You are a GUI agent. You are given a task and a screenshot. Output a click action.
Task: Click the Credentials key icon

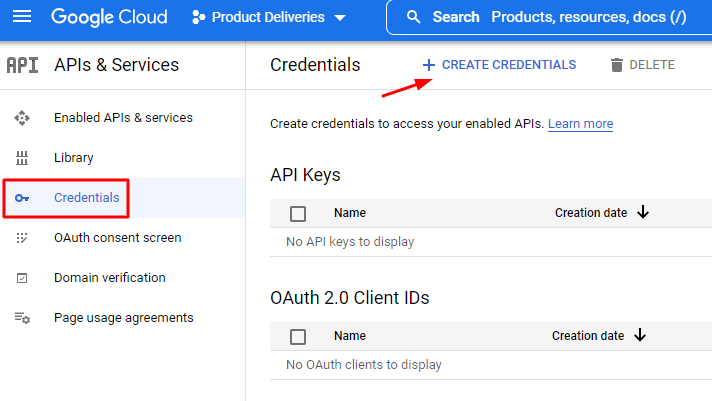(x=22, y=198)
